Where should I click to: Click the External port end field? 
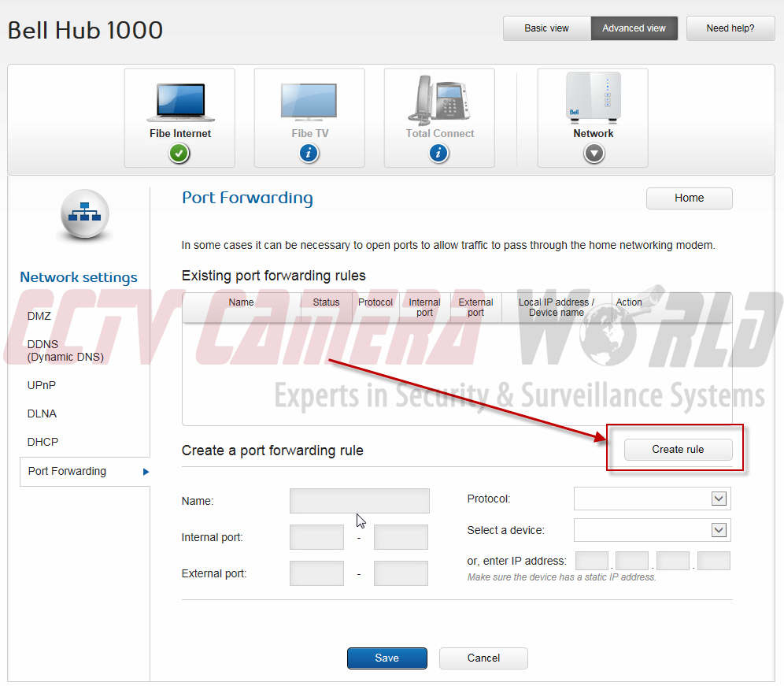pyautogui.click(x=401, y=573)
